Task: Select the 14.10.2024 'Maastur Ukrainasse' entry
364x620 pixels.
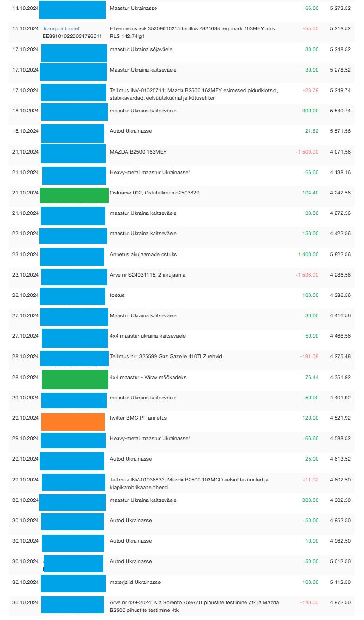Action: point(133,8)
